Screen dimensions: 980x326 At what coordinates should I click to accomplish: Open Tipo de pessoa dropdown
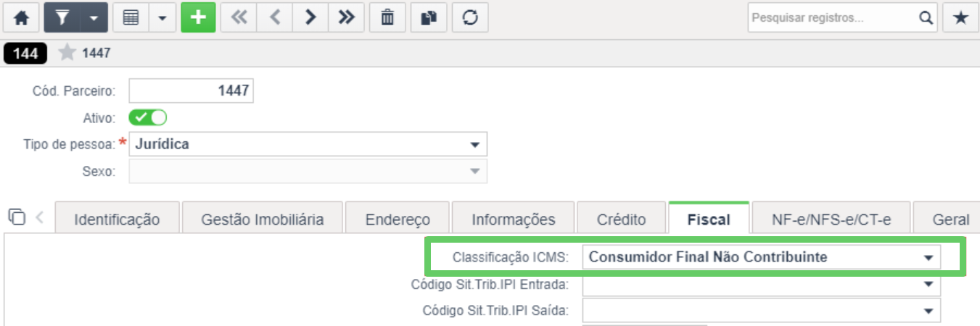pyautogui.click(x=308, y=144)
